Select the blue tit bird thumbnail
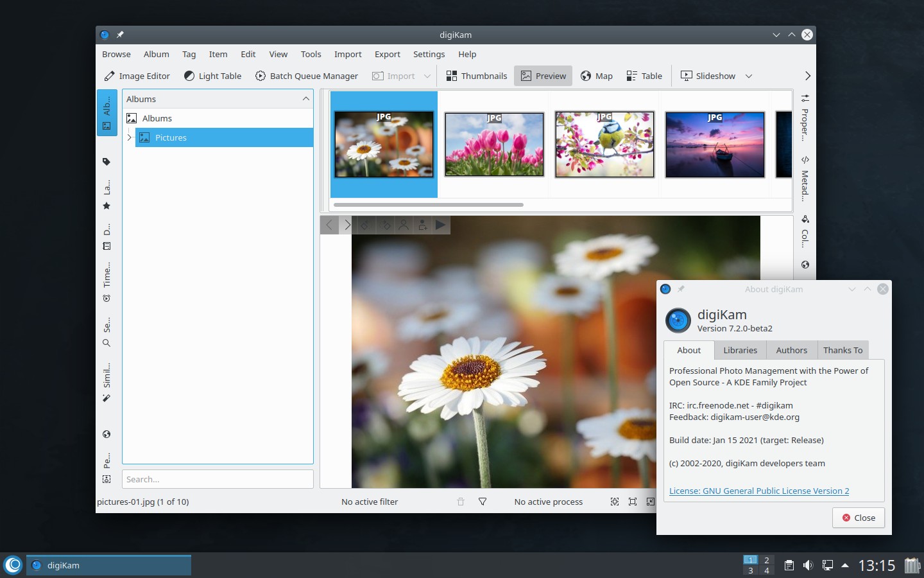This screenshot has width=924, height=578. point(604,144)
